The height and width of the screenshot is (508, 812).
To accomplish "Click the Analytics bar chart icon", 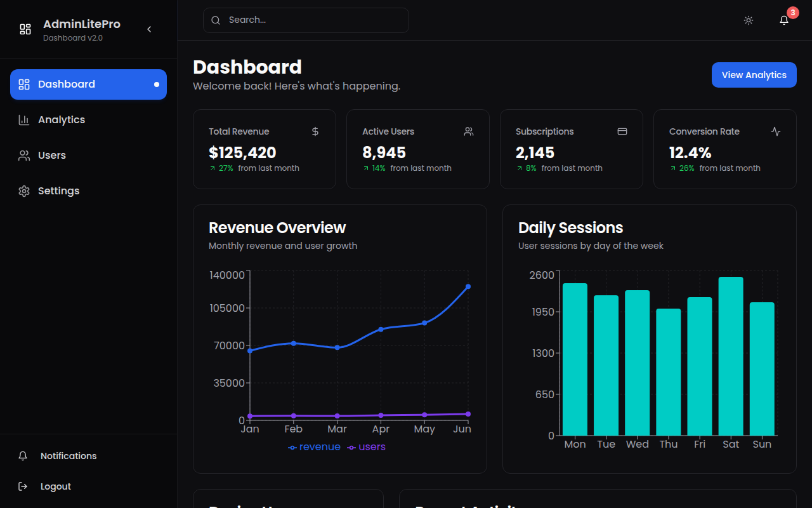I will (x=24, y=120).
